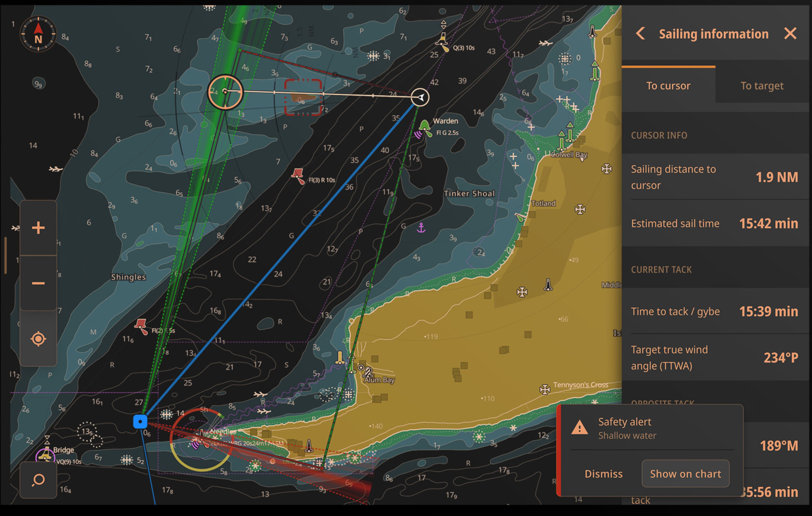
Task: Click the 15:42 min estimated sail time
Action: (769, 223)
